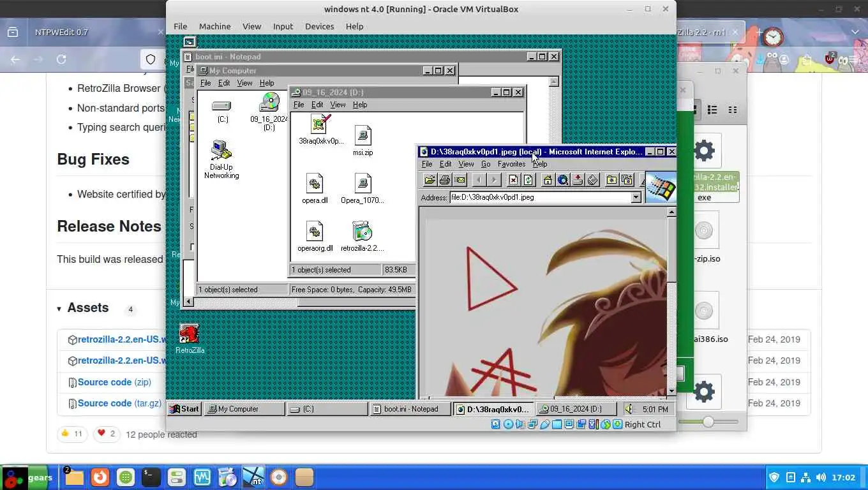Viewport: 868px width, 490px height.
Task: Open Favorites menu in Internet Explorer
Action: [x=511, y=164]
